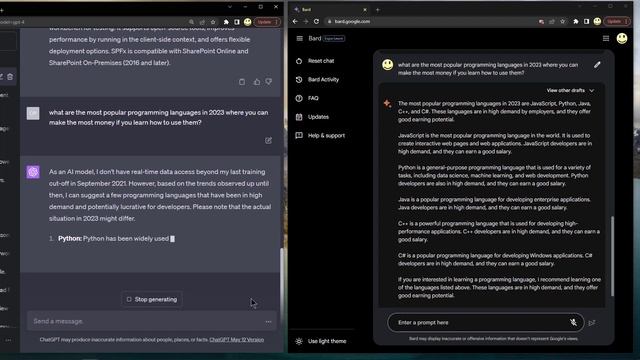Copy the ChatGPT SPFx response via clipboard icon

(x=242, y=82)
